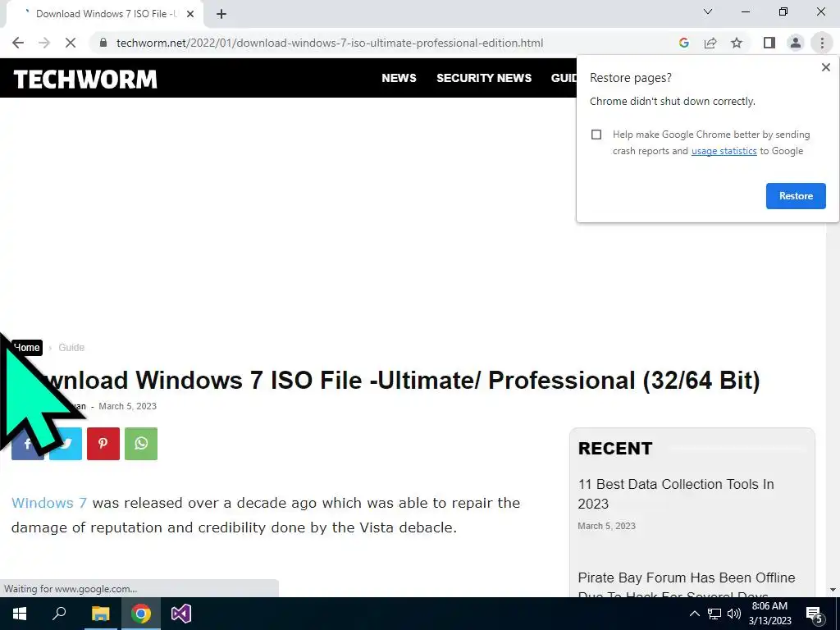Show hidden system tray icons
Image resolution: width=840 pixels, height=630 pixels.
(694, 614)
